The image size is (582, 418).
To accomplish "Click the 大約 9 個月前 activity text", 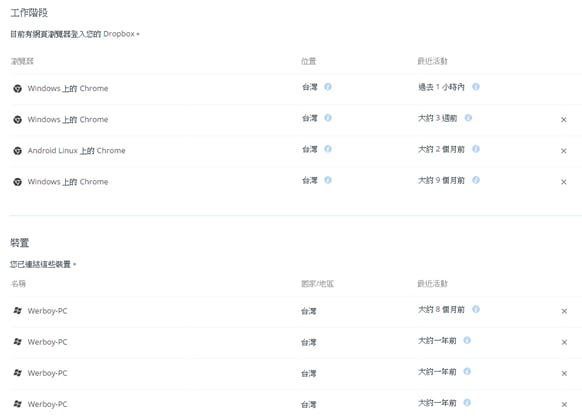I will pyautogui.click(x=441, y=180).
